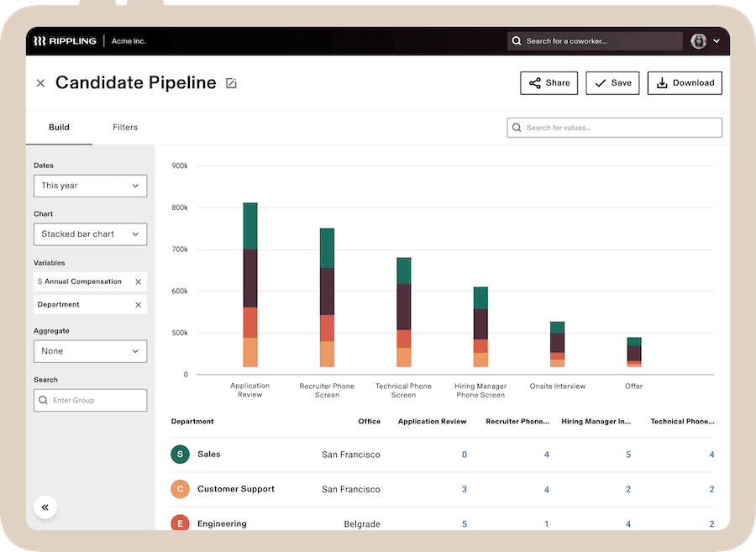Collapse the left sidebar with the chevron button
The image size is (756, 552).
pyautogui.click(x=45, y=507)
